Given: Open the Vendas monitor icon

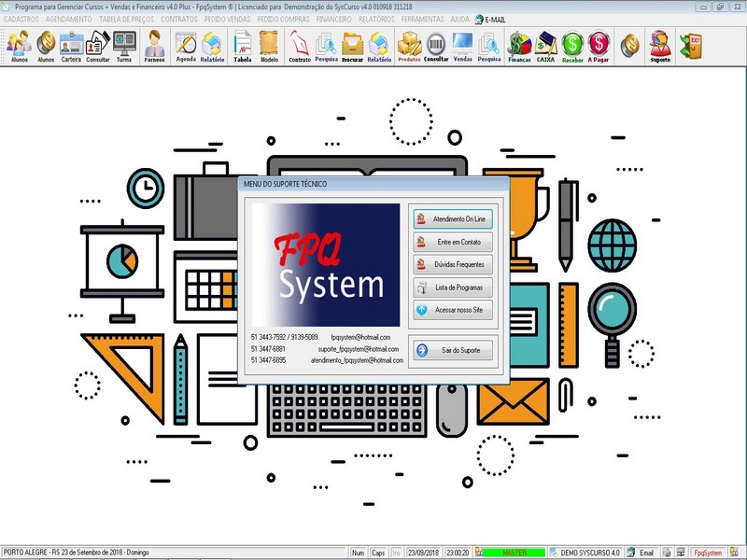Looking at the screenshot, I should click(462, 46).
